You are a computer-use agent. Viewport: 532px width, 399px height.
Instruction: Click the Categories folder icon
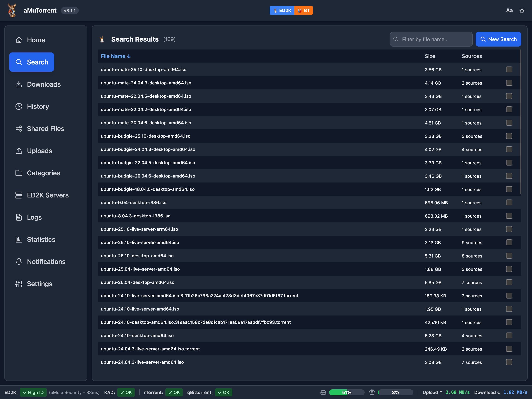(19, 173)
